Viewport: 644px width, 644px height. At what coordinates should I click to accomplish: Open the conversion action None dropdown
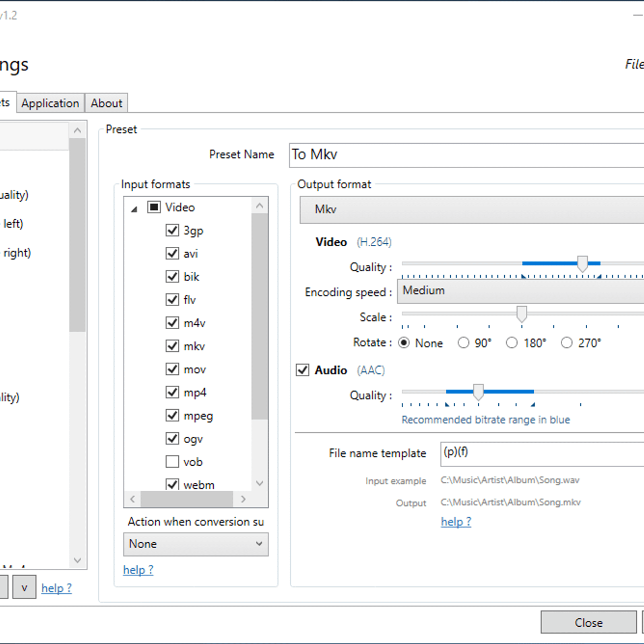[x=196, y=544]
